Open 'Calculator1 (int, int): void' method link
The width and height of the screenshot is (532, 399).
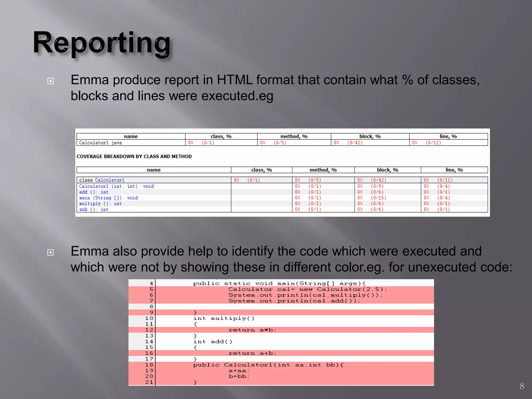pos(116,186)
